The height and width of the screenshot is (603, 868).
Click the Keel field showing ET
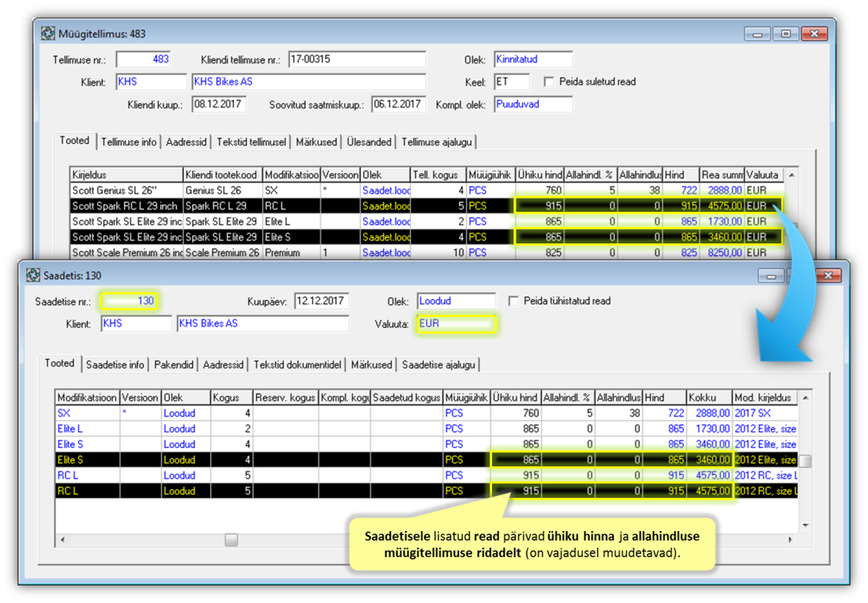point(512,82)
